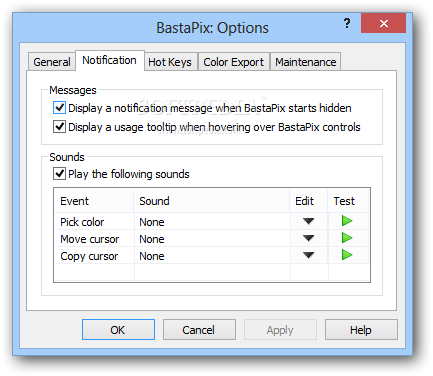Disable Play the following sounds checkbox
433x376 pixels.
[59, 174]
